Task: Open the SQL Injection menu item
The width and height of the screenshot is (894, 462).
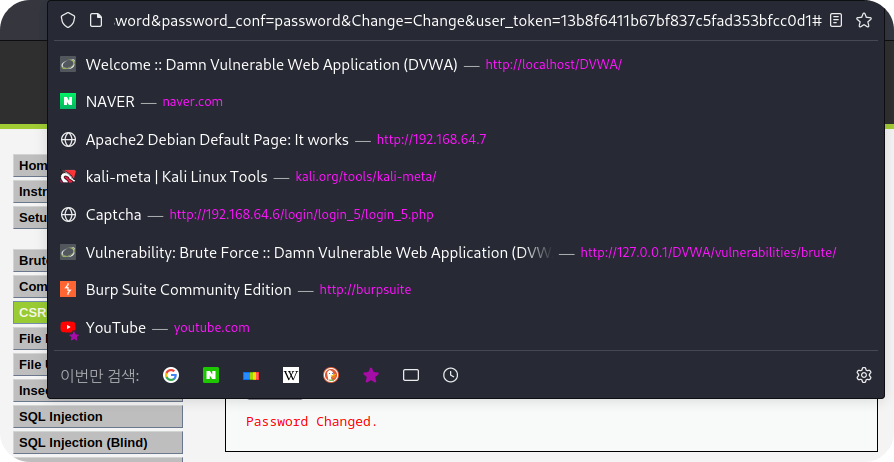Action: point(97,417)
